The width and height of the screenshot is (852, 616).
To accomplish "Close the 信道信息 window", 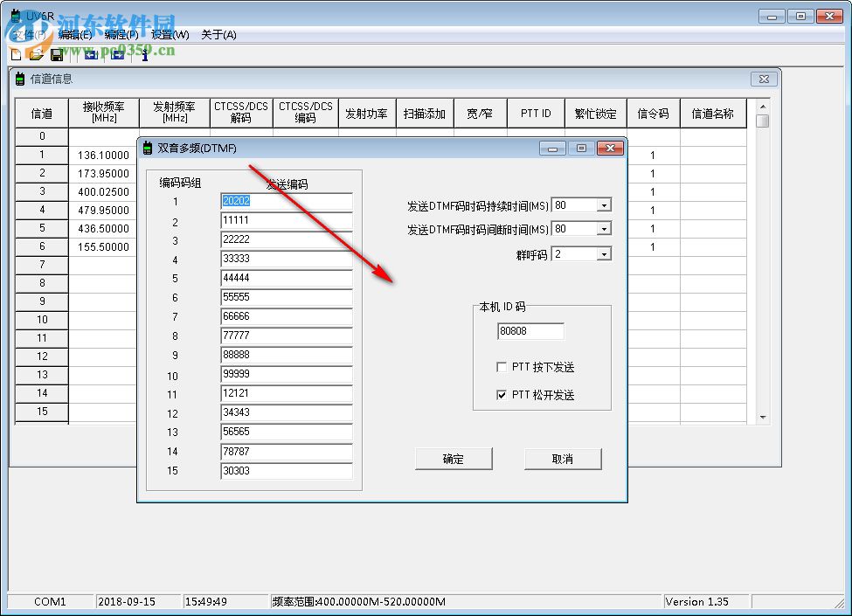I will coord(764,79).
